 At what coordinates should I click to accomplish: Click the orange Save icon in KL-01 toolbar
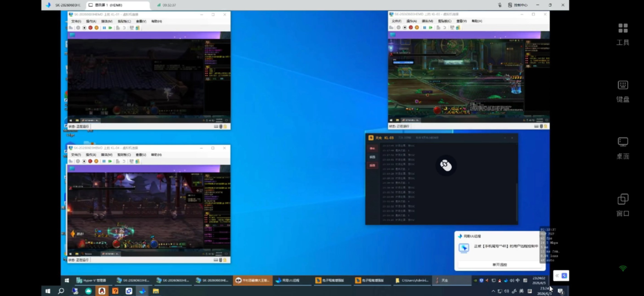coord(97,28)
